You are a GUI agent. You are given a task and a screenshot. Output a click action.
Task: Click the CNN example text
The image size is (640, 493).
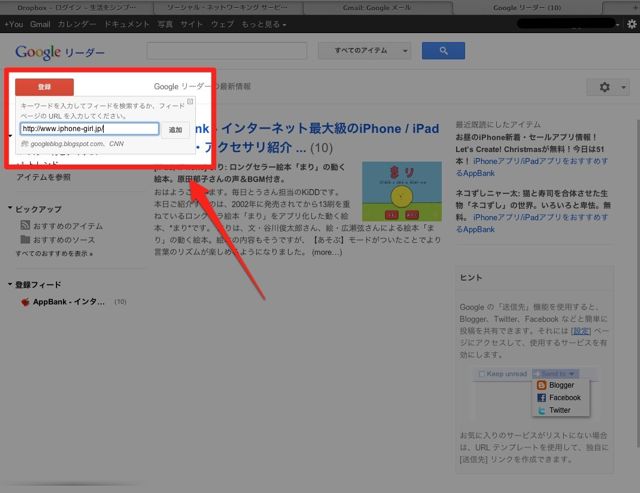[x=116, y=144]
